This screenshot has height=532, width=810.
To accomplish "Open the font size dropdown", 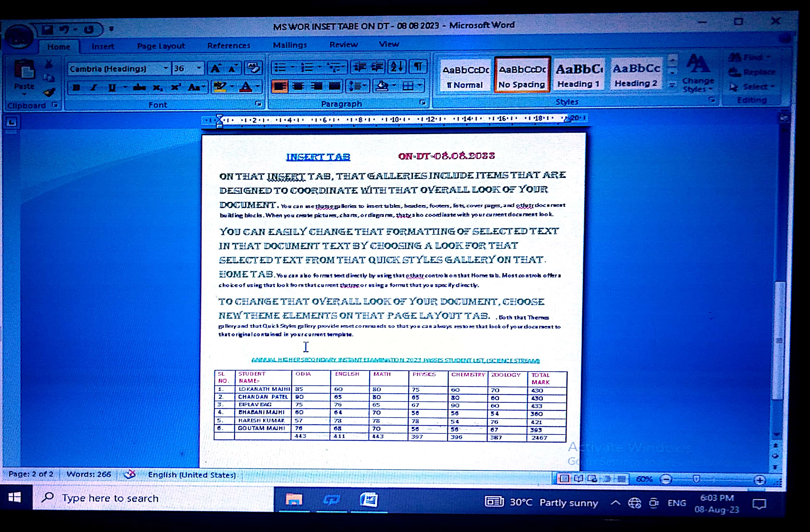I will pyautogui.click(x=199, y=68).
